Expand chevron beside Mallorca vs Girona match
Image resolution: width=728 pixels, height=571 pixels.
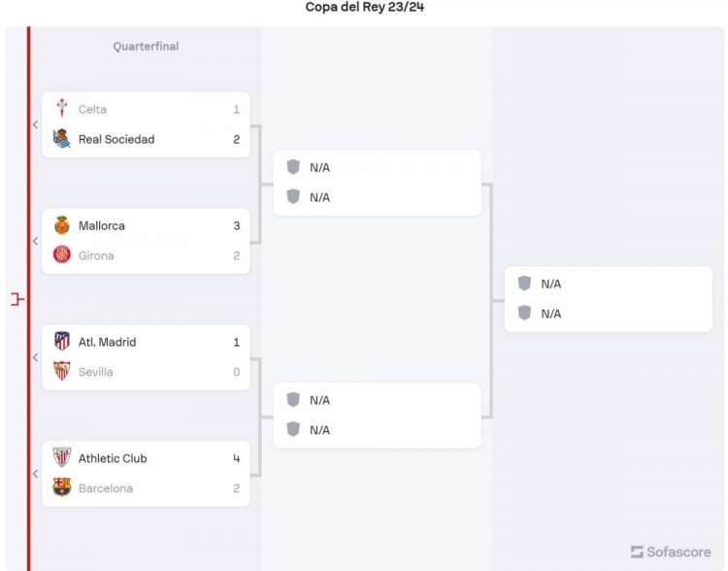(x=35, y=241)
